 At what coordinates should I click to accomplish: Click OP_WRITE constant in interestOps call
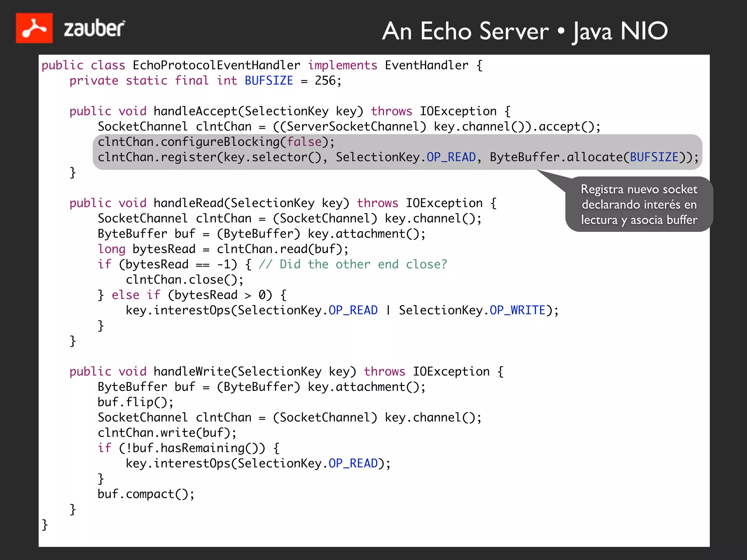[517, 310]
